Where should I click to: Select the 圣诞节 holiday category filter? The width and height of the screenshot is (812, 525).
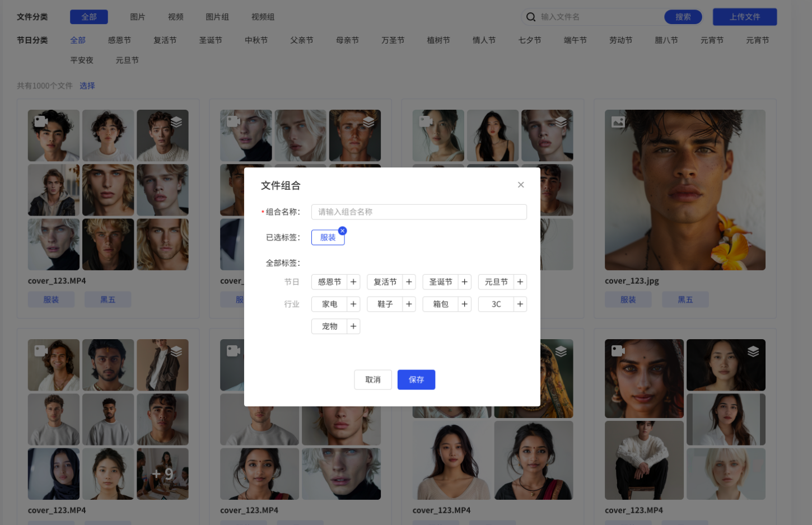[x=211, y=40]
